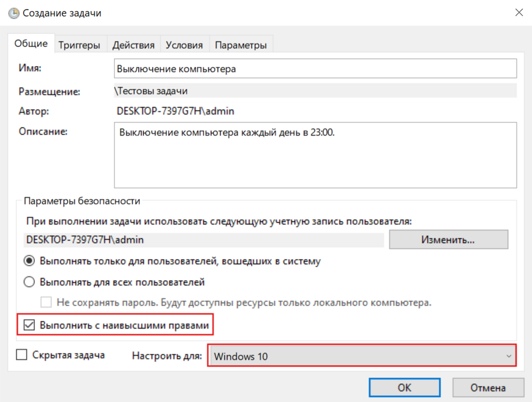Go to the Условия tab
532x402 pixels.
[x=184, y=45]
